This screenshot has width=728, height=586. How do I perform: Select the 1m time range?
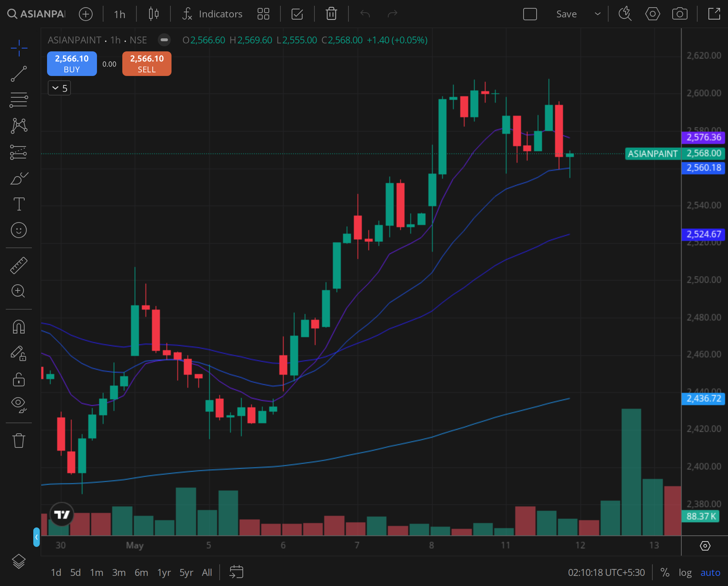click(x=97, y=573)
